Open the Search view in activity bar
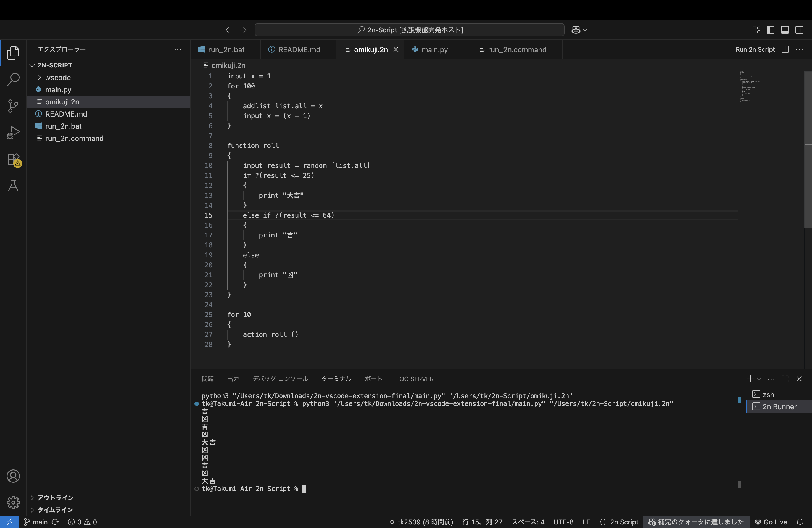Viewport: 812px width, 528px height. click(13, 79)
